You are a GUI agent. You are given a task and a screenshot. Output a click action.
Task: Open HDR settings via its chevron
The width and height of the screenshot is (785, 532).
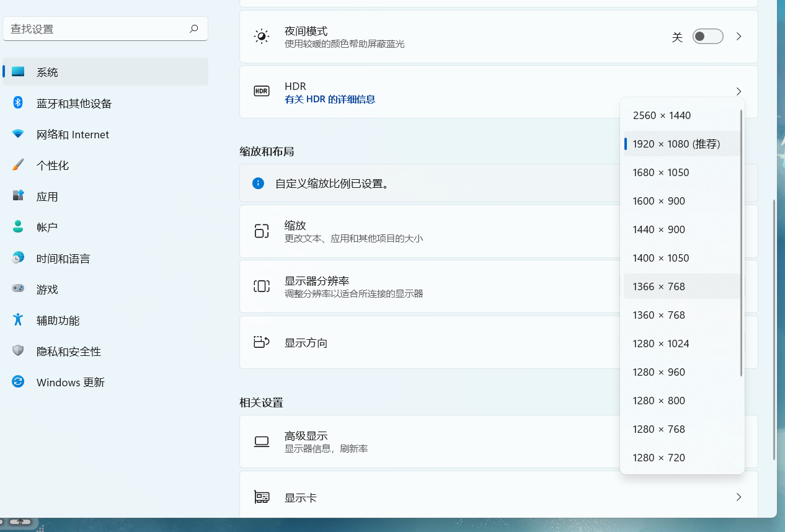coord(739,92)
